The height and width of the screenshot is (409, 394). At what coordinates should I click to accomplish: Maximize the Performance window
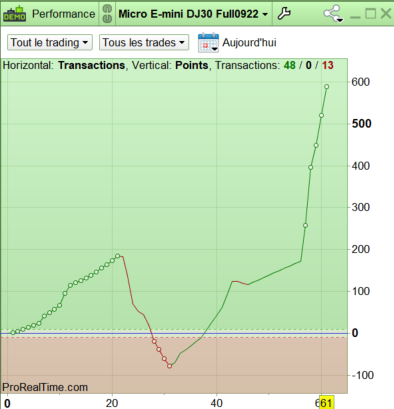pos(370,14)
